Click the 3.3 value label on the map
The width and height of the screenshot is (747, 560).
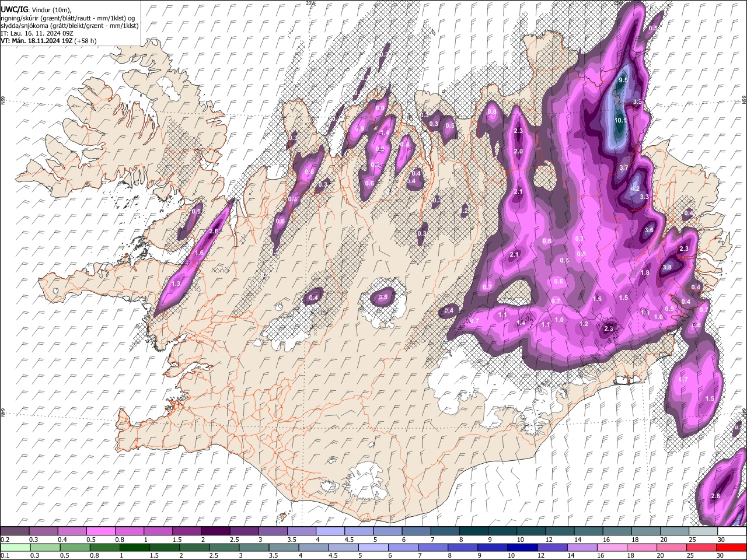tap(644, 197)
